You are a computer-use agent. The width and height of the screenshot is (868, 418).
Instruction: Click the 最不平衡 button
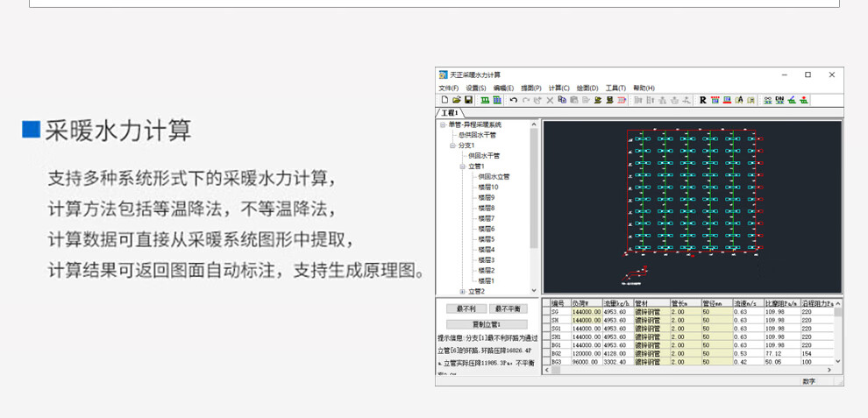(x=509, y=308)
